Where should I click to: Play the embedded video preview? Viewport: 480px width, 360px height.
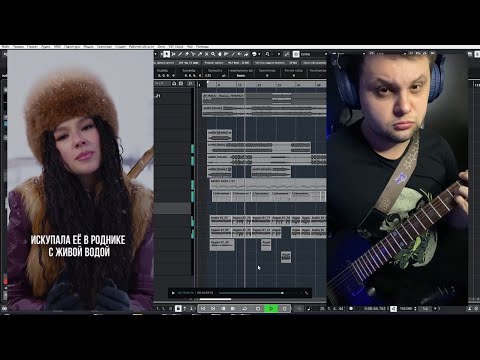coord(173,293)
